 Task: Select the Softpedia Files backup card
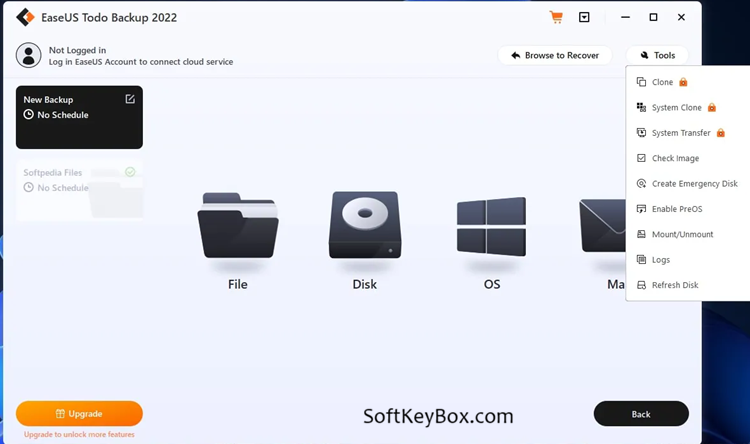click(x=79, y=190)
